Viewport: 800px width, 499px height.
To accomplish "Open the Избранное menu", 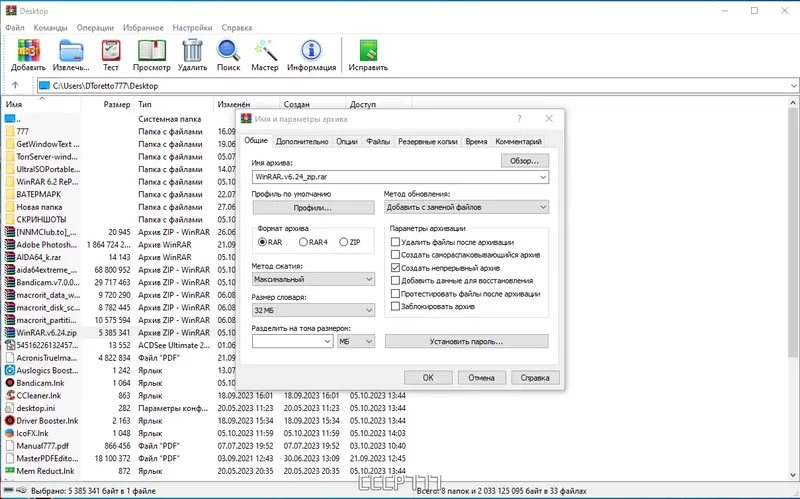I will 143,28.
